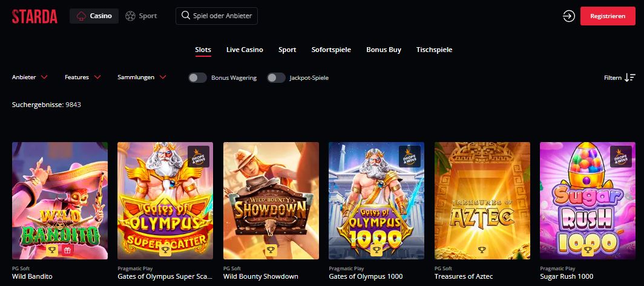Open the Sport category tab

point(287,50)
